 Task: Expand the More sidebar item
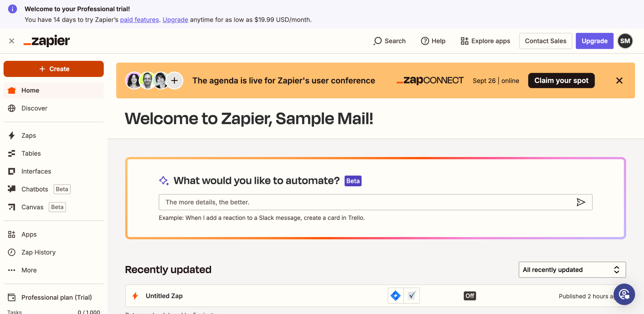pos(29,270)
